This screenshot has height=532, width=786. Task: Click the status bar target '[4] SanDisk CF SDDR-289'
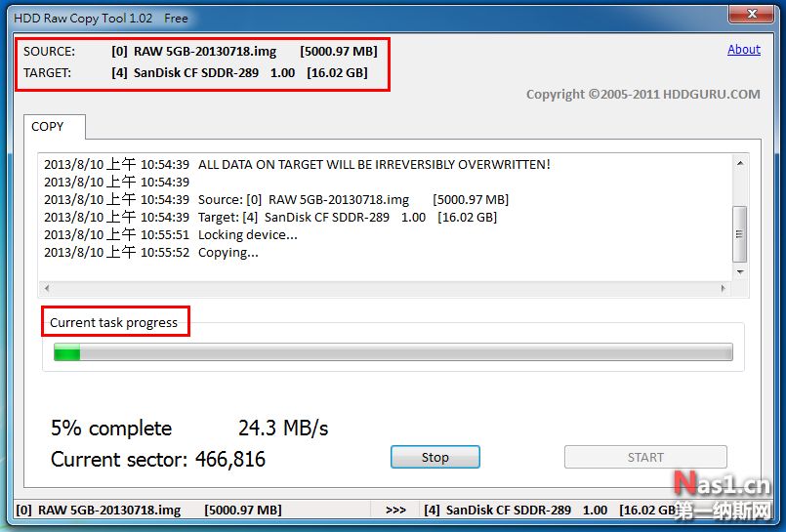552,510
